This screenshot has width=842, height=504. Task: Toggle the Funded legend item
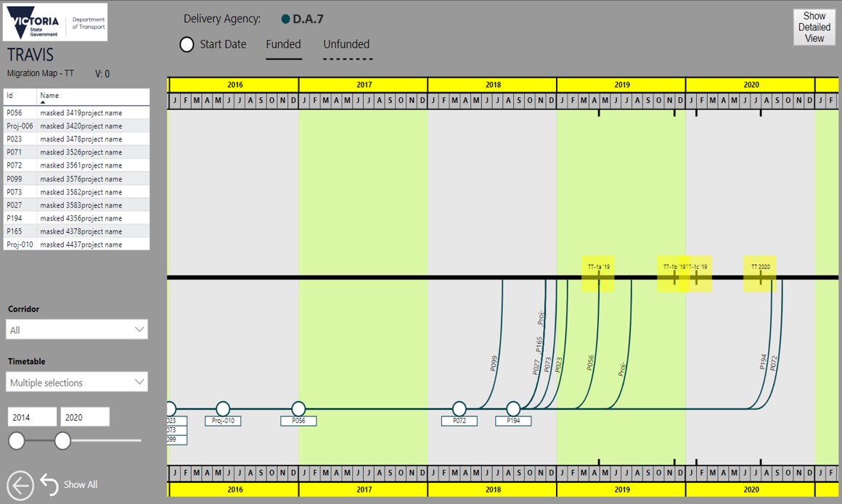point(283,44)
